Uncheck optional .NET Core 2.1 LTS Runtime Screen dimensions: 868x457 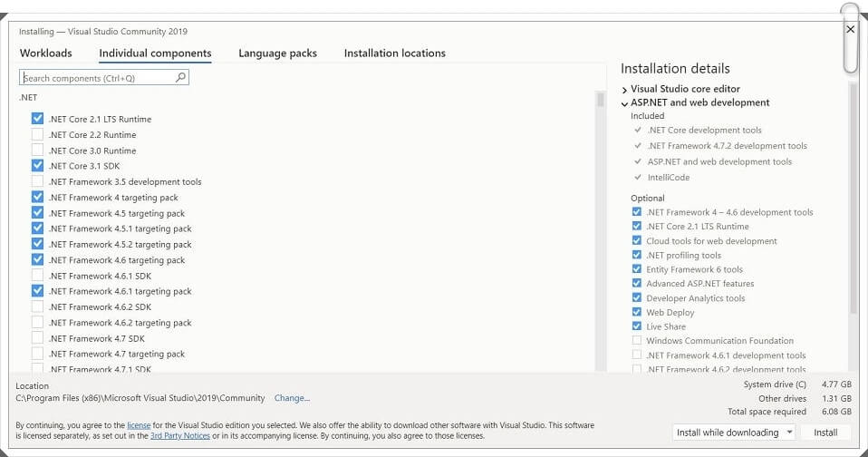coord(637,226)
